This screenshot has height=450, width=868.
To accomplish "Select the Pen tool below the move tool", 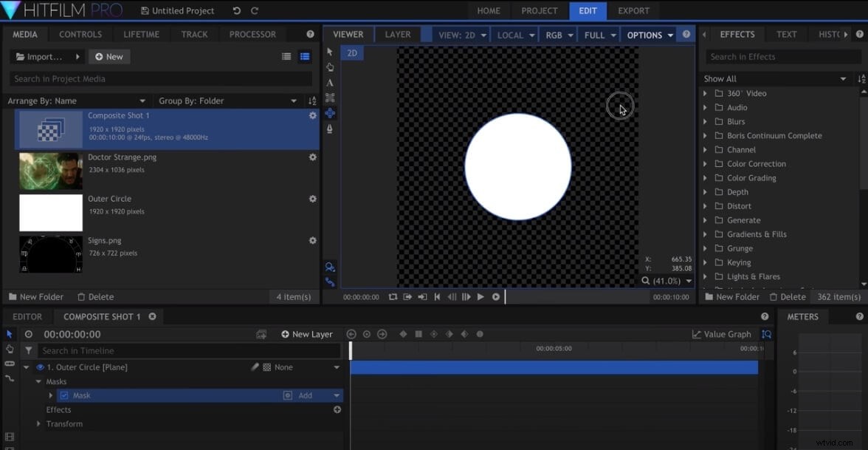I will (330, 129).
